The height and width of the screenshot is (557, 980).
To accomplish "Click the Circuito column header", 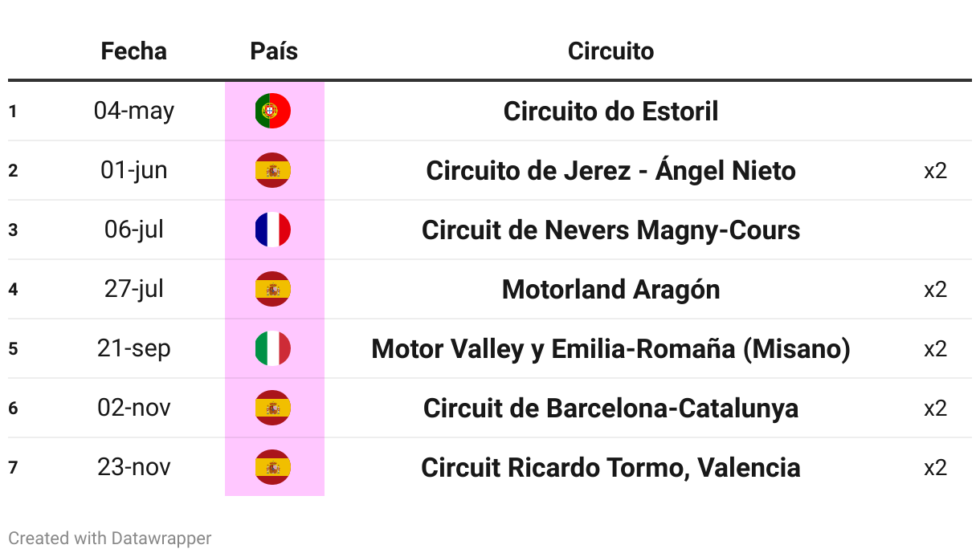I will [x=610, y=51].
